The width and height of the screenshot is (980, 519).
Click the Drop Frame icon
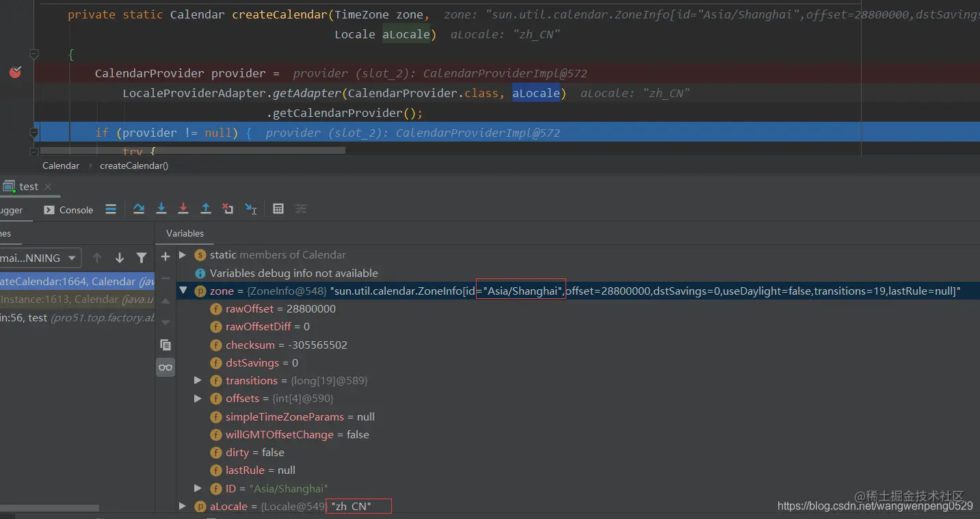click(x=228, y=209)
